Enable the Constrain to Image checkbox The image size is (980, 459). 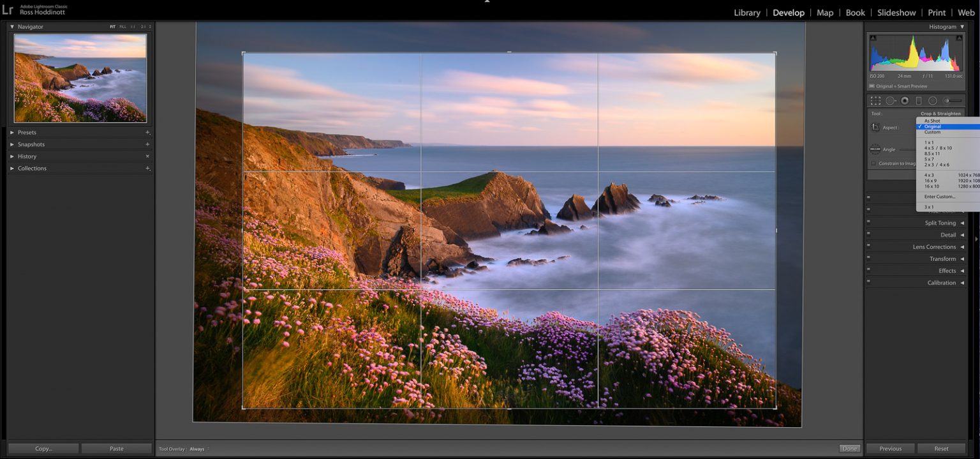coord(873,163)
